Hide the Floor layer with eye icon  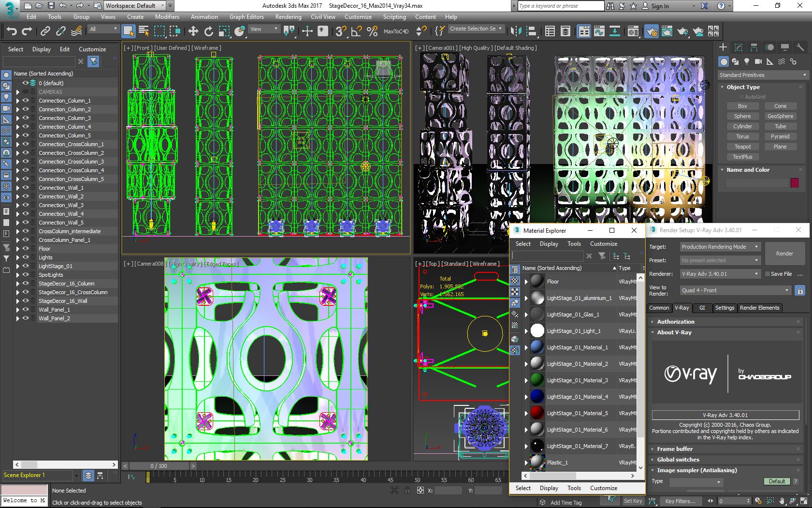[26, 249]
